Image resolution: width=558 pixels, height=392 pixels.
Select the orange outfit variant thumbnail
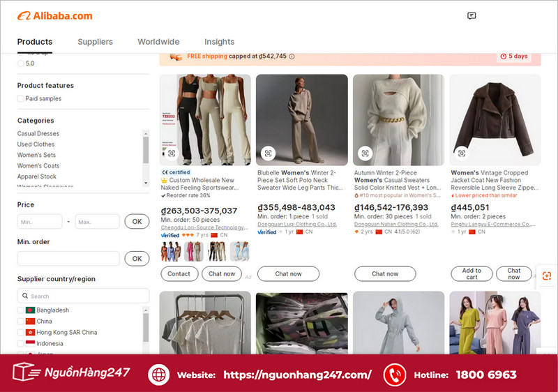pos(170,252)
